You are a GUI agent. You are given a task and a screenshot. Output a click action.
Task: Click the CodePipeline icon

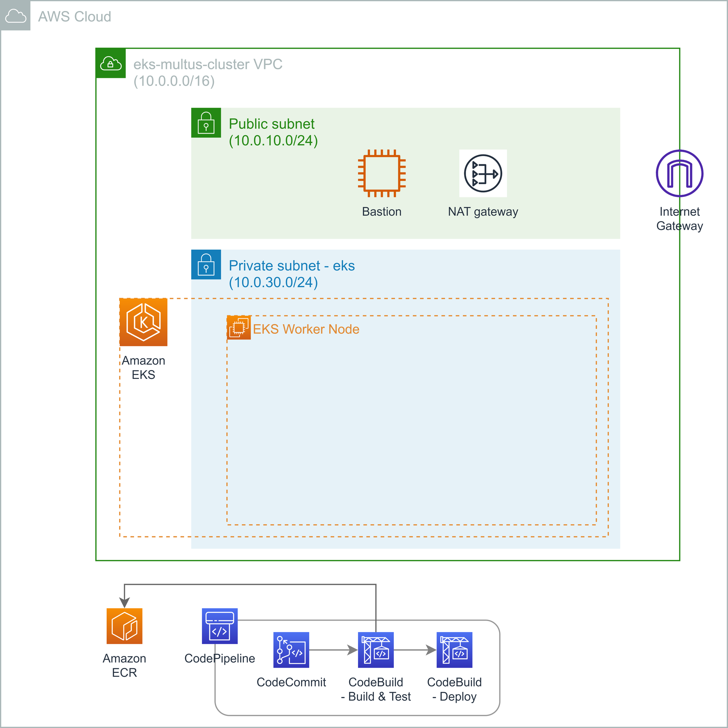click(220, 626)
